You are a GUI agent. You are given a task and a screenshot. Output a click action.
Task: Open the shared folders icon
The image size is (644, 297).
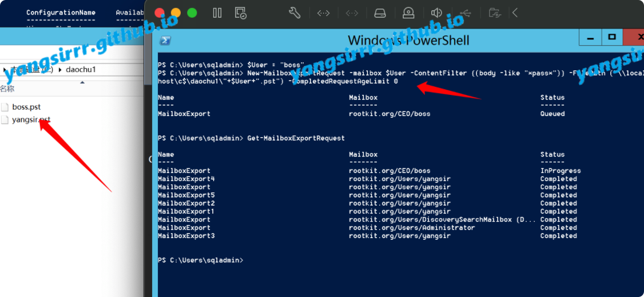pyautogui.click(x=494, y=13)
